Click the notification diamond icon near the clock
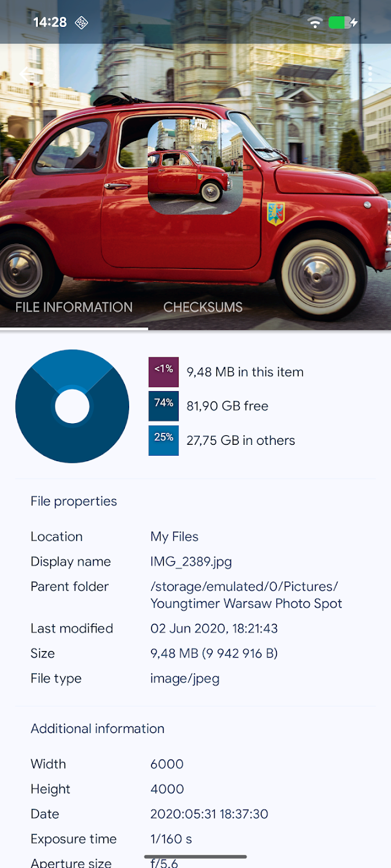This screenshot has width=391, height=868. [x=80, y=22]
